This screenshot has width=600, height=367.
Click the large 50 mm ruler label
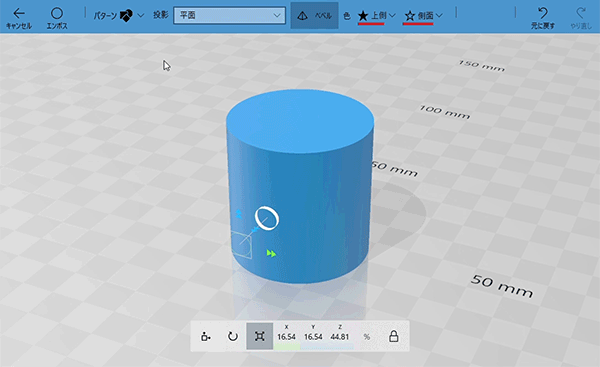click(502, 286)
